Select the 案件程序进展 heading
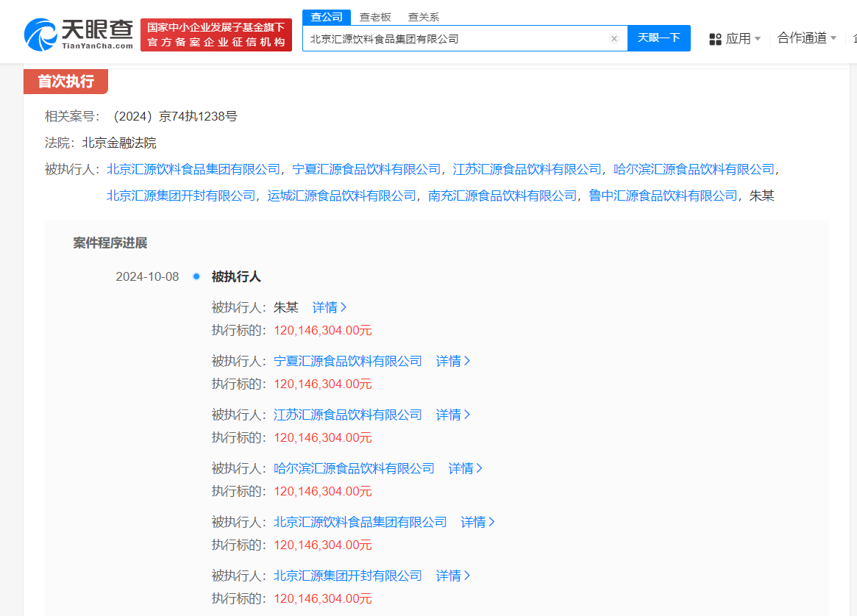 (110, 243)
